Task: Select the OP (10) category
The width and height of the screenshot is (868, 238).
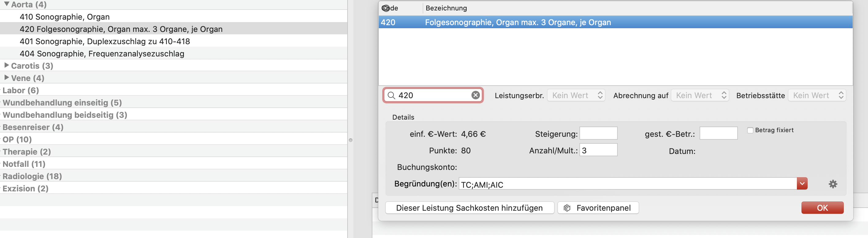Action: [17, 140]
